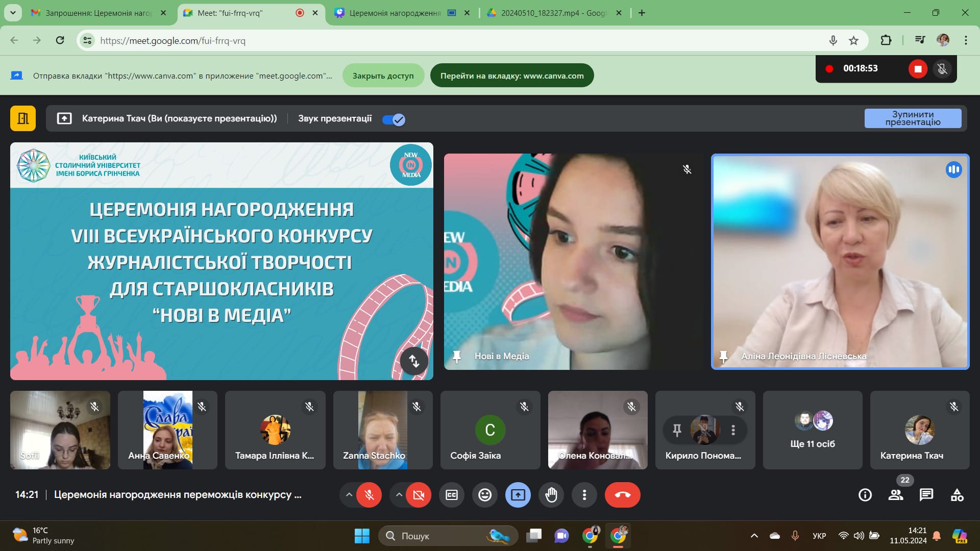The height and width of the screenshot is (551, 980).
Task: Toggle the presentation audio switch
Action: click(394, 119)
